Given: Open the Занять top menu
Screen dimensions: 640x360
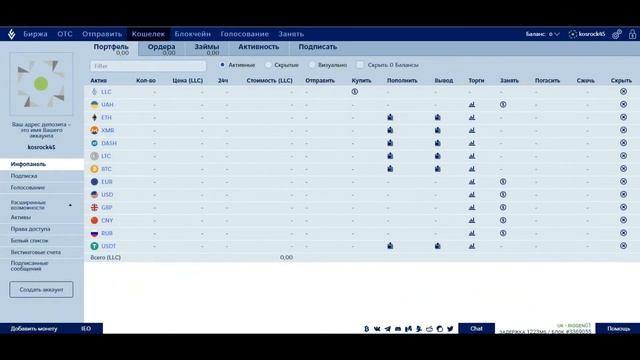Looking at the screenshot, I should [x=291, y=34].
